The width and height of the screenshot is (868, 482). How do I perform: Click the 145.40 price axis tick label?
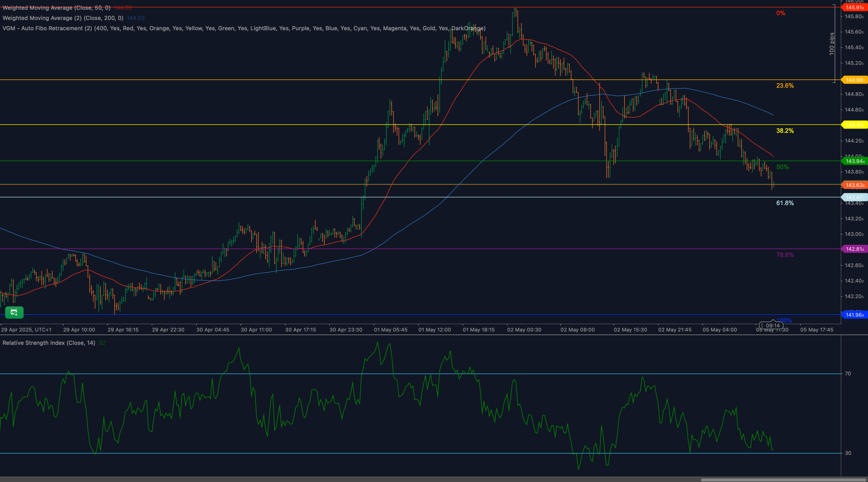coord(854,47)
